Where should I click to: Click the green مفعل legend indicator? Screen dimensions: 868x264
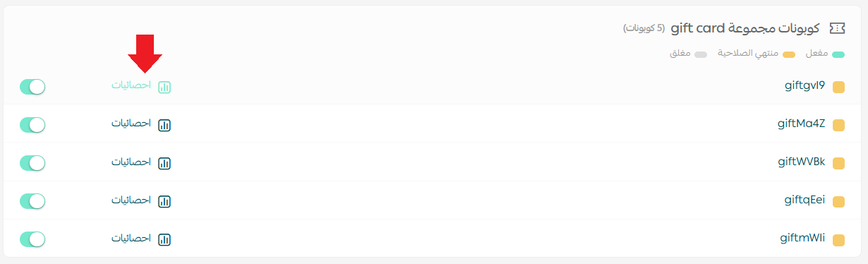[838, 54]
